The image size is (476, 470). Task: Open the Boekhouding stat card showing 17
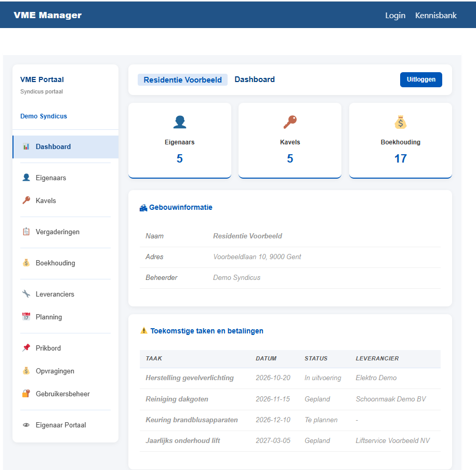[401, 141]
